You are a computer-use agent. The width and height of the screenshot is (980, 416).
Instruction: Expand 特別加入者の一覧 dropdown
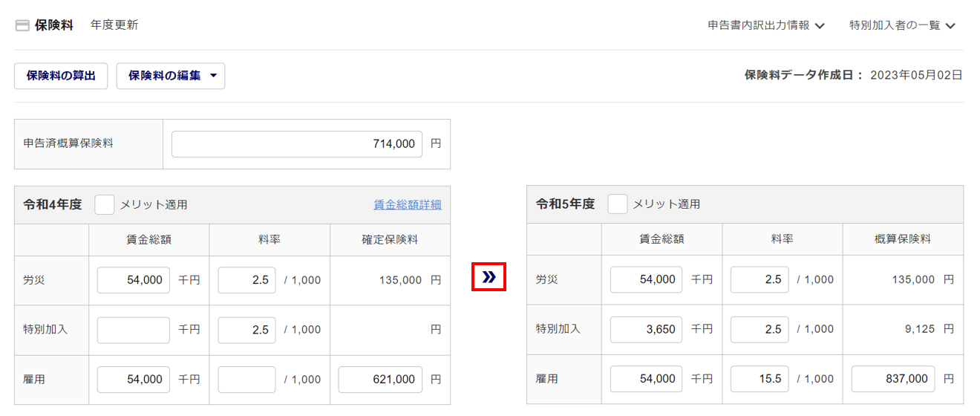pyautogui.click(x=902, y=25)
